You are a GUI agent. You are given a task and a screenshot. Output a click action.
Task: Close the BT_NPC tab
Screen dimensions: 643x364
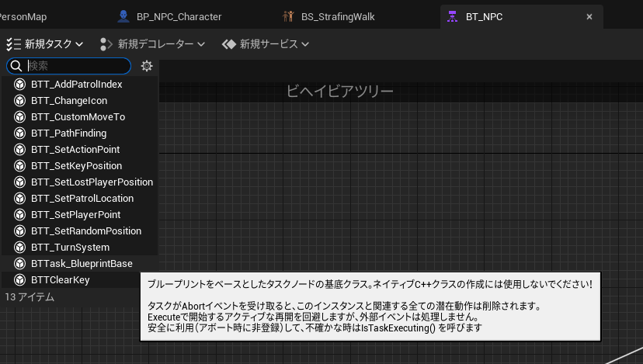589,17
